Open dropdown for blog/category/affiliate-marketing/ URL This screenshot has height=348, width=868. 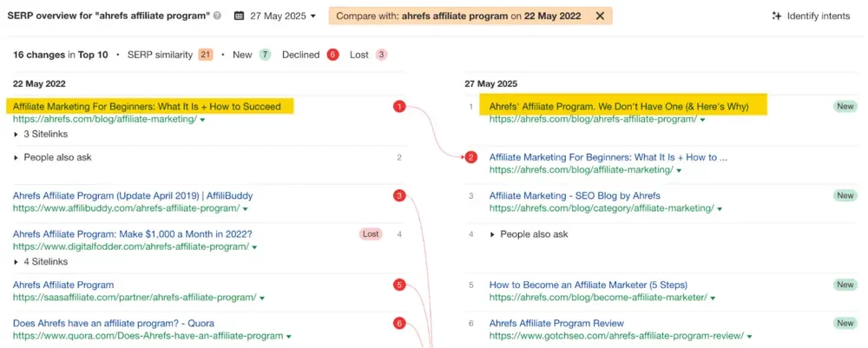click(720, 209)
